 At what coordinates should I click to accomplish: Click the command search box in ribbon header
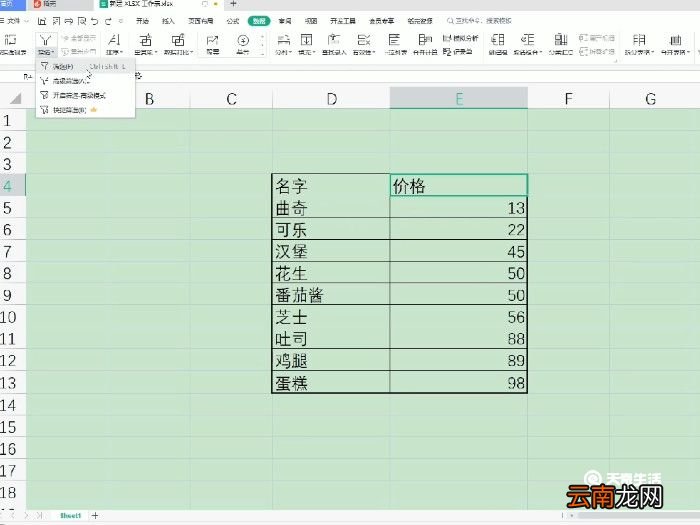pos(480,21)
